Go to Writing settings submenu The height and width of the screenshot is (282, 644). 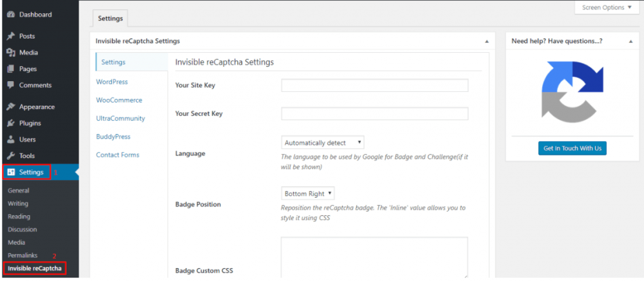click(18, 203)
